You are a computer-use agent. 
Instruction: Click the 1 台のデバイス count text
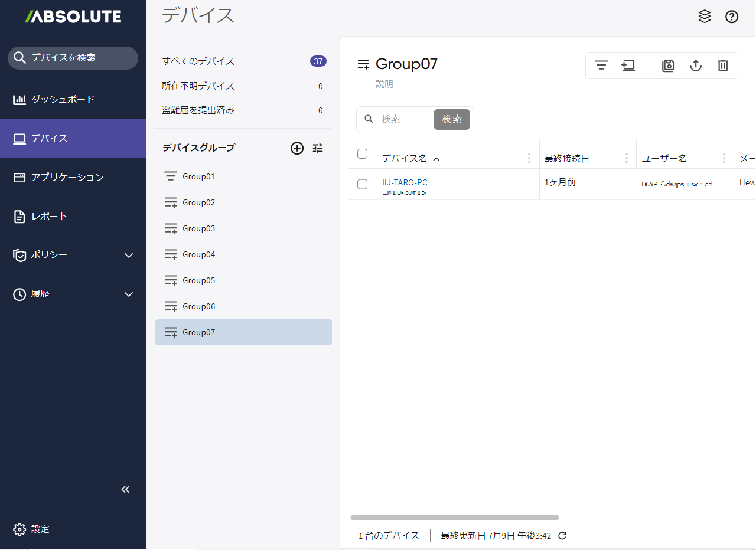(389, 536)
